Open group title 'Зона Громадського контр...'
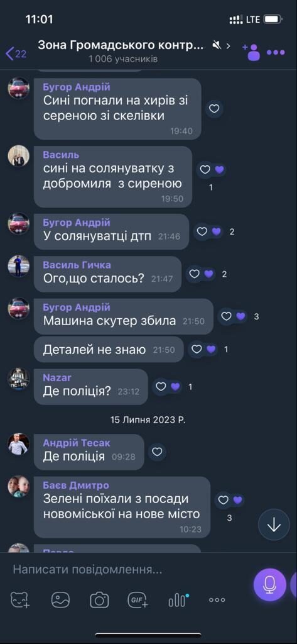Viewport: 297px width, 644px height. pos(121,45)
